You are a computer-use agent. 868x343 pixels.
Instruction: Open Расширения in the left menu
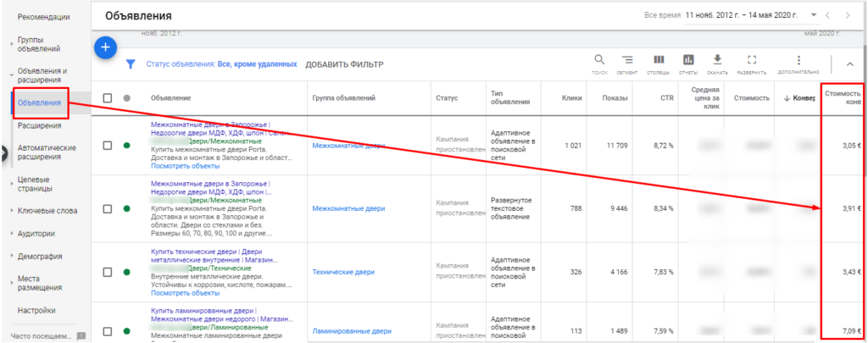[x=39, y=126]
